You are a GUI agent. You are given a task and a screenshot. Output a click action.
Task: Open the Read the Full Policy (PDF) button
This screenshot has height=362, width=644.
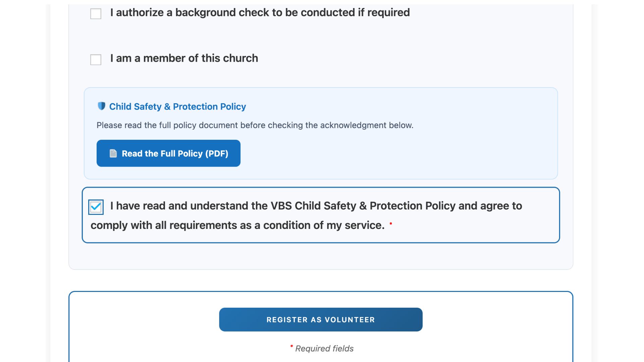pyautogui.click(x=168, y=154)
